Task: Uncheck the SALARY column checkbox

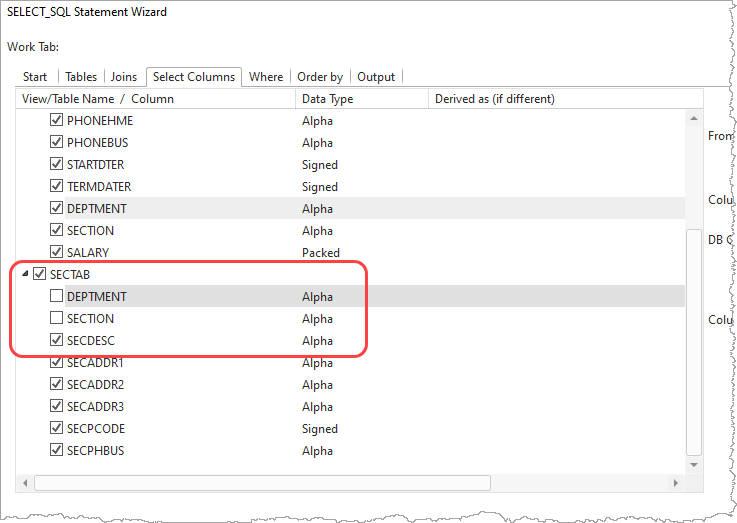Action: coord(57,252)
